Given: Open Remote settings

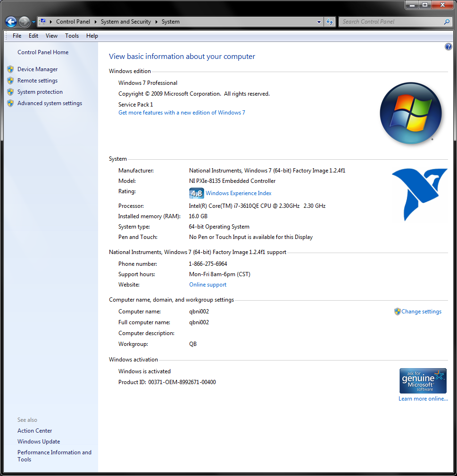Looking at the screenshot, I should point(37,81).
